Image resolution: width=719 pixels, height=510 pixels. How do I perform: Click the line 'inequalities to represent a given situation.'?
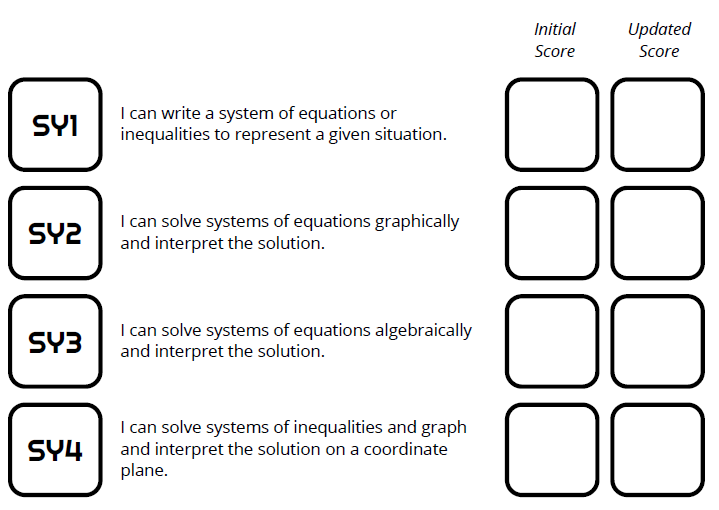[x=283, y=134]
